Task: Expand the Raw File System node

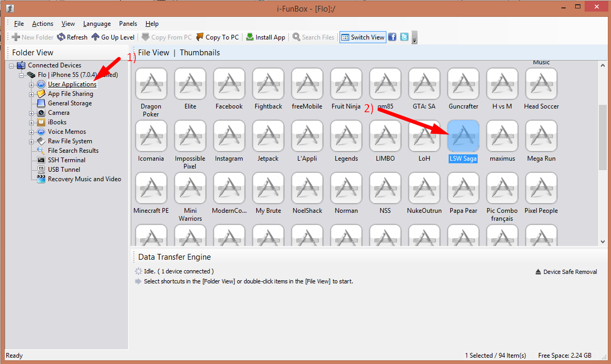Action: point(31,142)
